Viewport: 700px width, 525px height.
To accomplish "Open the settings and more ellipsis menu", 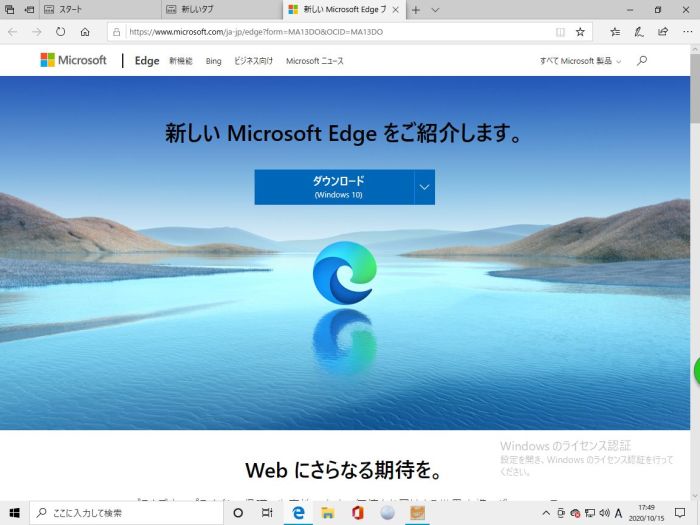I will [x=688, y=32].
